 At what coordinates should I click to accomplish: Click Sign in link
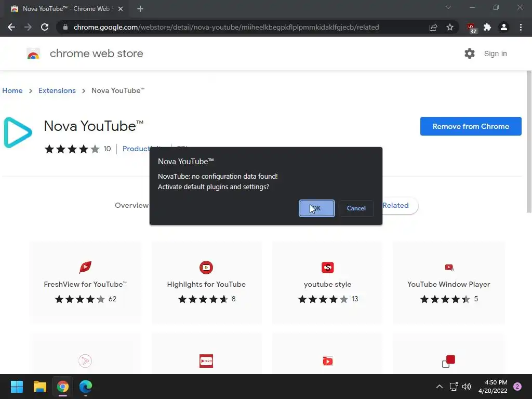(495, 54)
